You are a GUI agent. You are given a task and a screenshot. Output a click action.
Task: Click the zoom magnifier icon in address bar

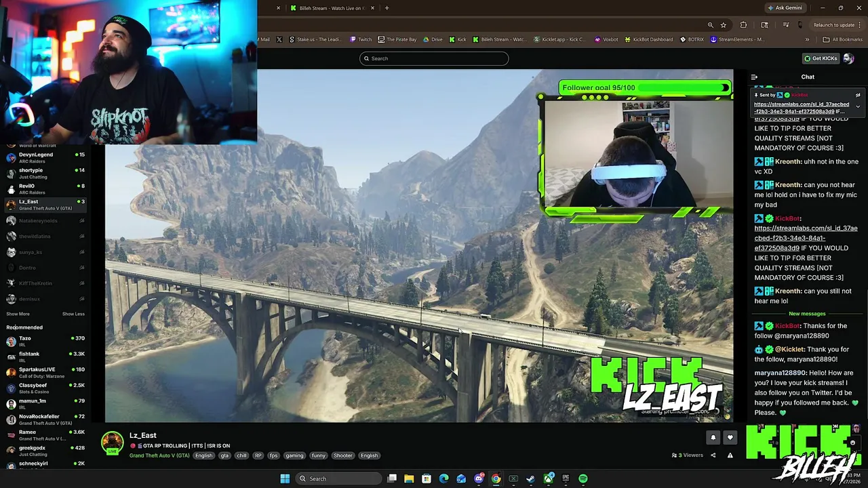[x=711, y=25]
